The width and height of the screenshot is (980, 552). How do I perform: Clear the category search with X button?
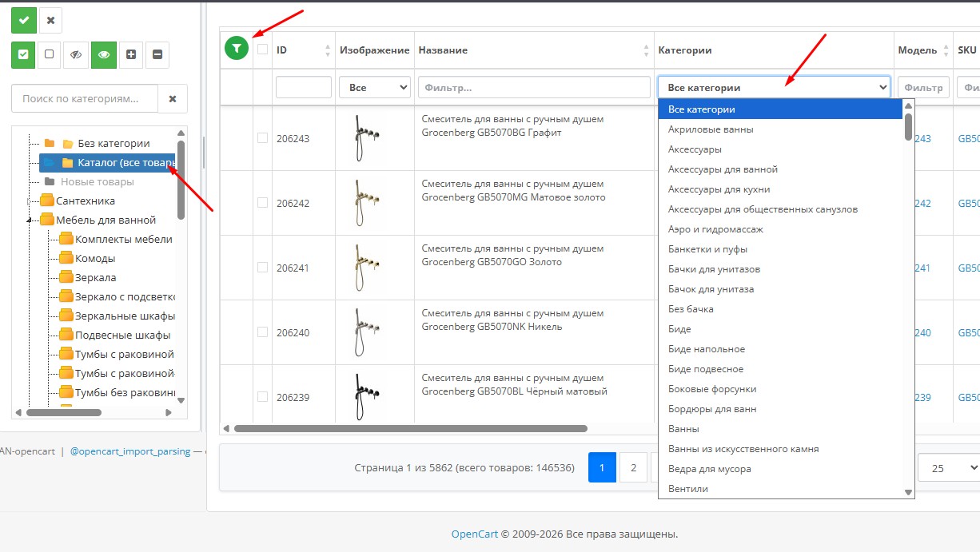[173, 99]
